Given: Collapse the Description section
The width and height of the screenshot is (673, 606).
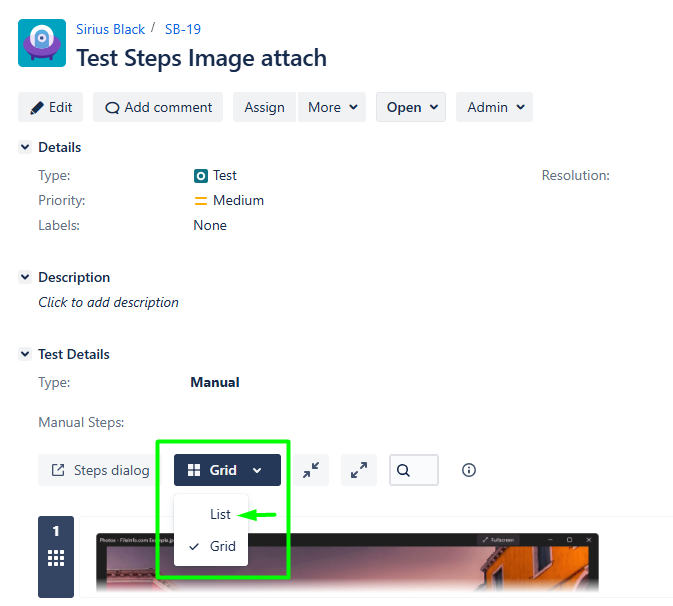Looking at the screenshot, I should tap(26, 277).
